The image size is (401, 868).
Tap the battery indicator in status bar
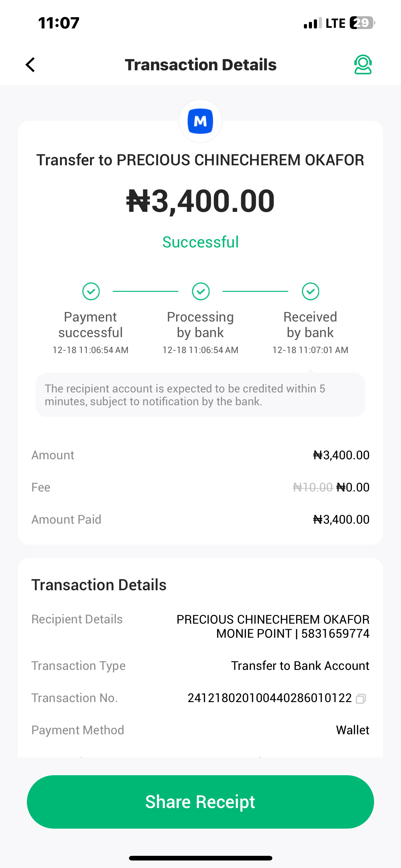(x=362, y=23)
